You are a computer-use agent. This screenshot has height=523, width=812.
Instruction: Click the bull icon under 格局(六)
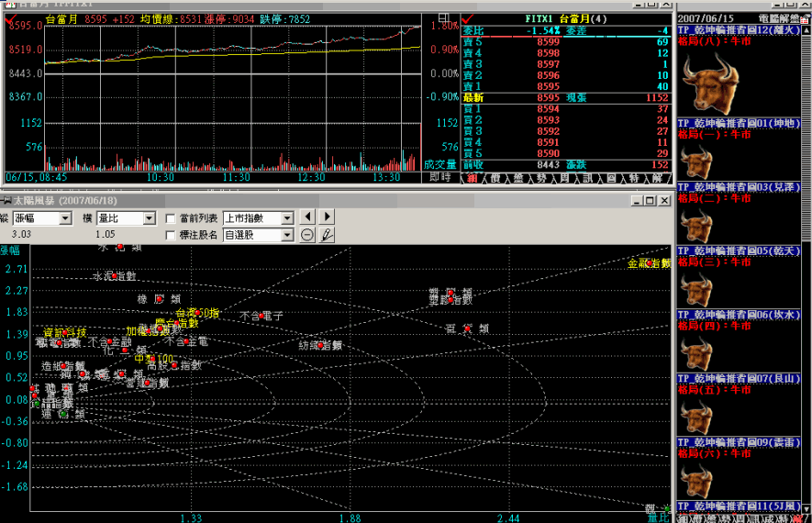pos(696,481)
